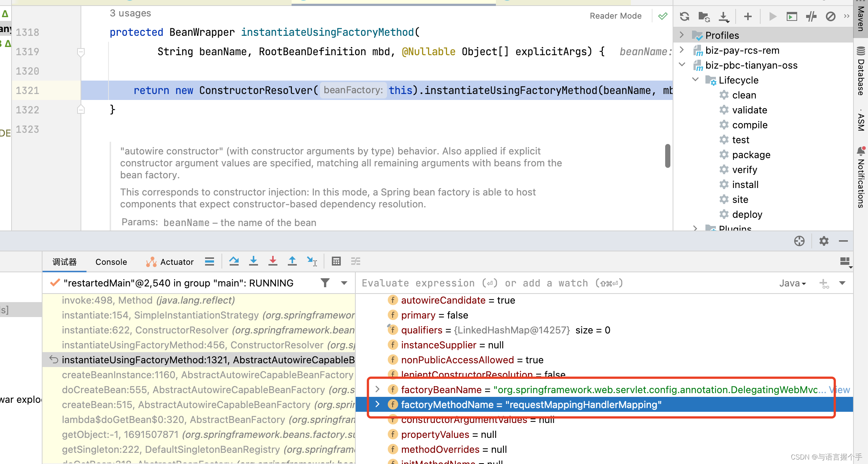868x464 pixels.
Task: Click line number 1321 in gutter
Action: (x=27, y=90)
